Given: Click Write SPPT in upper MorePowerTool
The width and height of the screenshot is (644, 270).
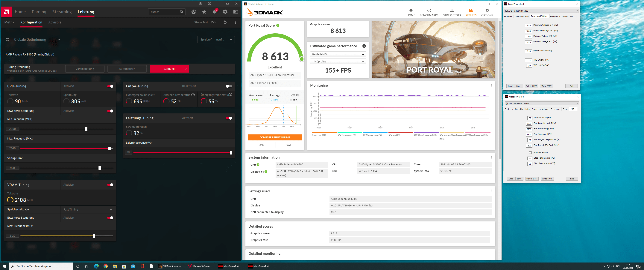Looking at the screenshot, I should click(x=546, y=86).
